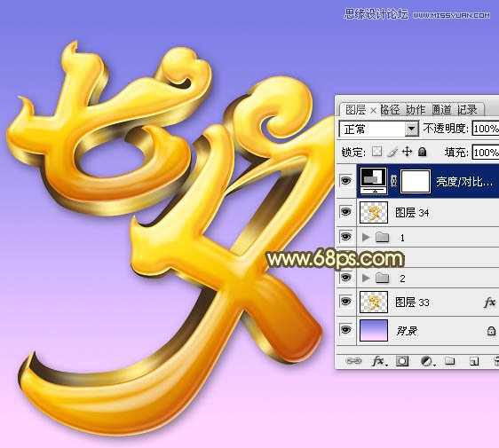Select the brightness/contrast adjustment thumbnail
The height and width of the screenshot is (448, 499).
374,181
